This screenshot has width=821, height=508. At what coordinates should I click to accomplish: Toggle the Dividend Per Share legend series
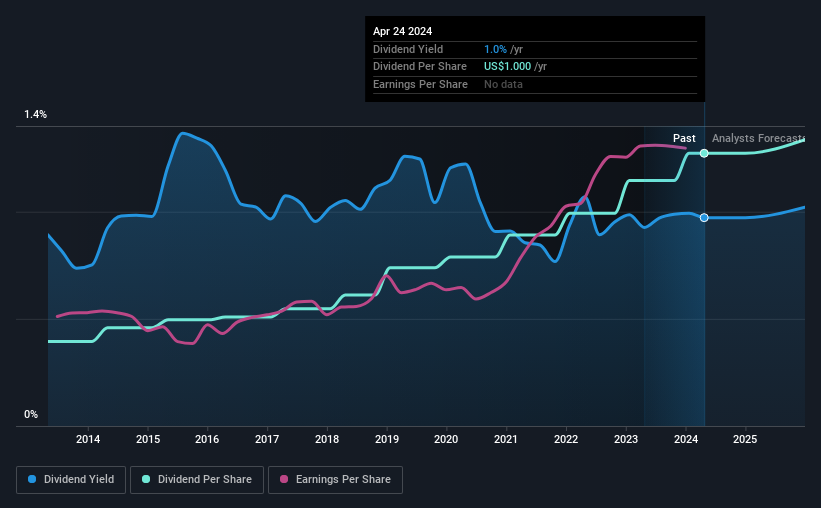[x=197, y=480]
